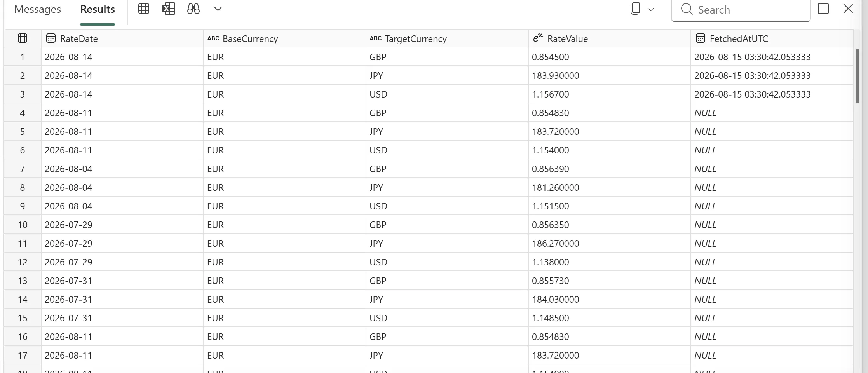Sort by RateDate column header

tap(122, 38)
